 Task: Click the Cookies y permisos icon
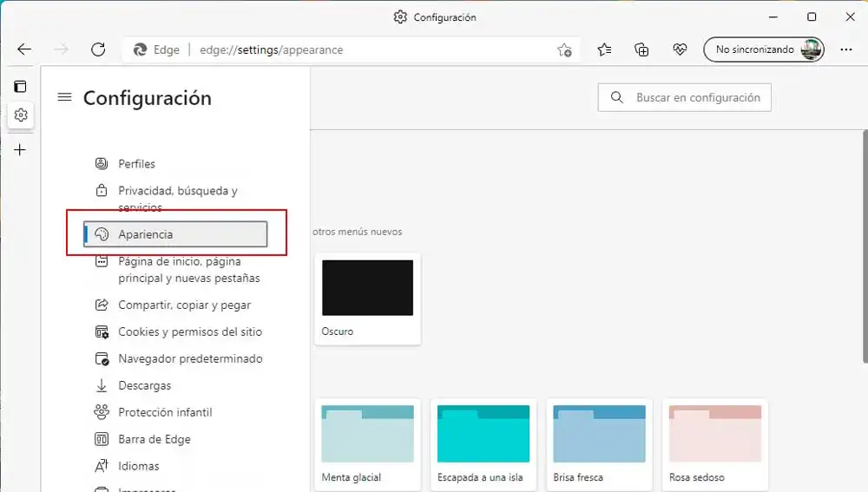click(x=102, y=332)
